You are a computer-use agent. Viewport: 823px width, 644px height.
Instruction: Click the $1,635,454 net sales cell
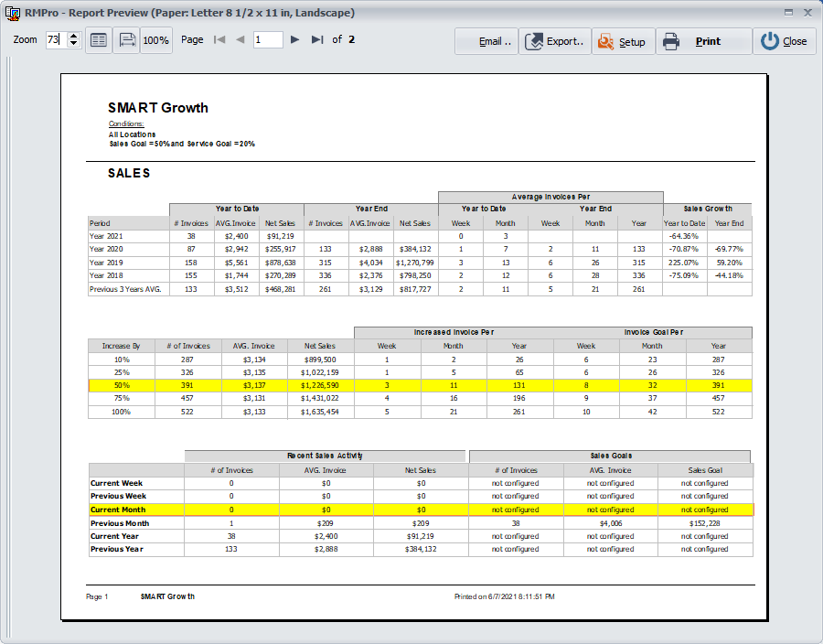(320, 412)
